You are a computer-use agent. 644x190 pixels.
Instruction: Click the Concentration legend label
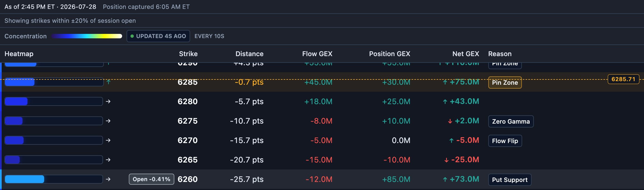coord(26,36)
